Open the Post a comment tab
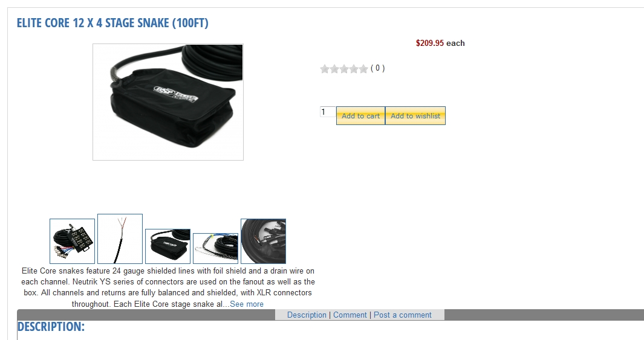This screenshot has height=340, width=644. point(403,315)
